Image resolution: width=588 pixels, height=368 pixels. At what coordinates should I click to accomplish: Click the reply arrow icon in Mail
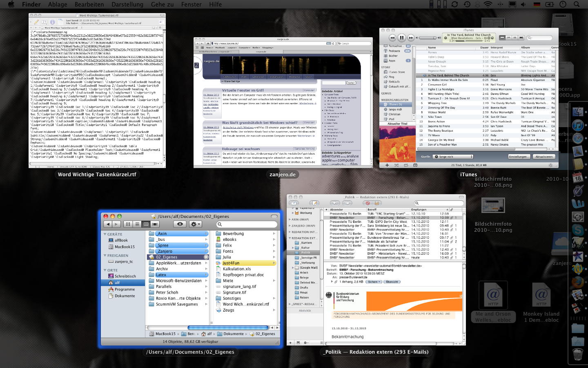[x=335, y=203]
